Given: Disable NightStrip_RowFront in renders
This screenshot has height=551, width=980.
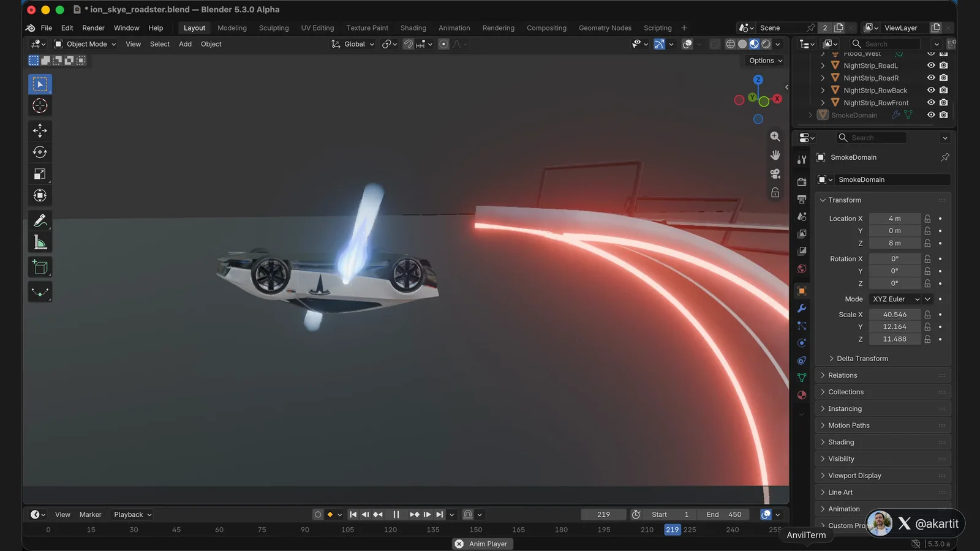Looking at the screenshot, I should click(x=944, y=102).
